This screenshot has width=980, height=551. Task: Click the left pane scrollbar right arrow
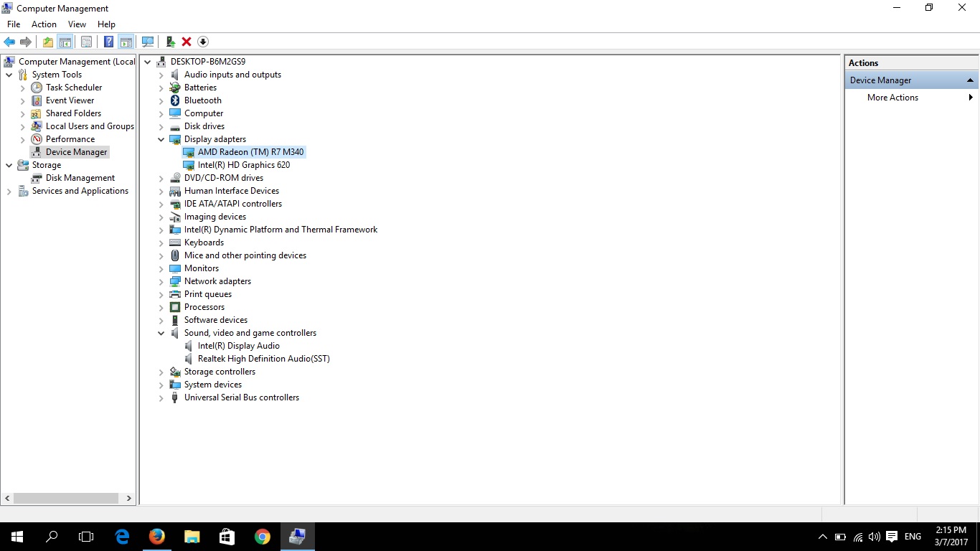click(129, 498)
